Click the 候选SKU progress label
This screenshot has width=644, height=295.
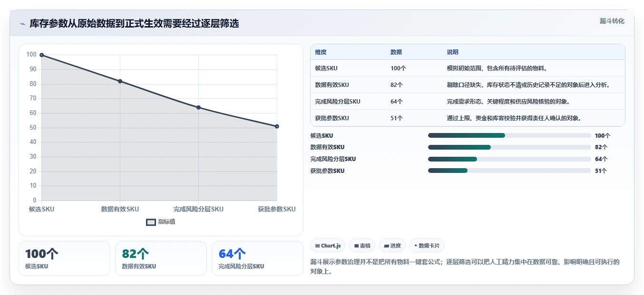(x=322, y=136)
